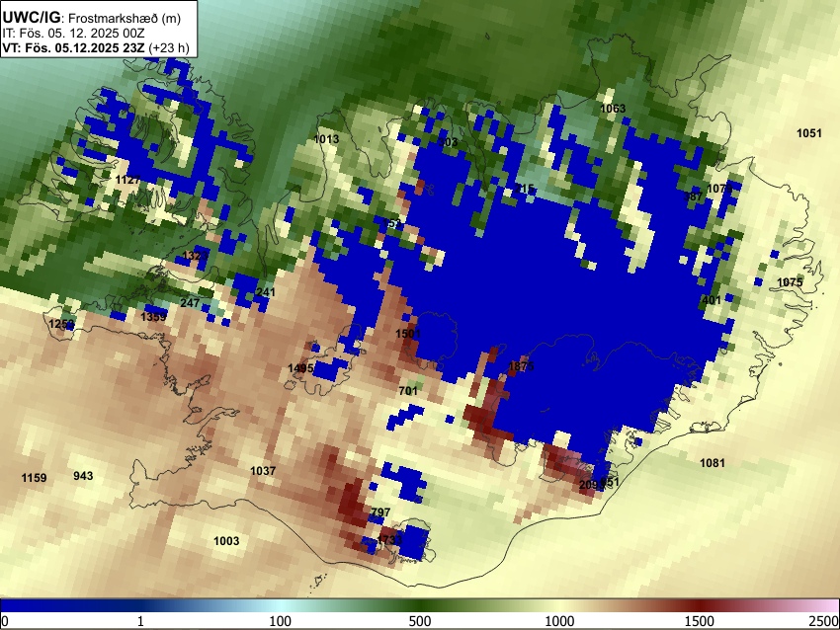Click the map value 1159
This screenshot has width=840, height=630.
pos(34,478)
